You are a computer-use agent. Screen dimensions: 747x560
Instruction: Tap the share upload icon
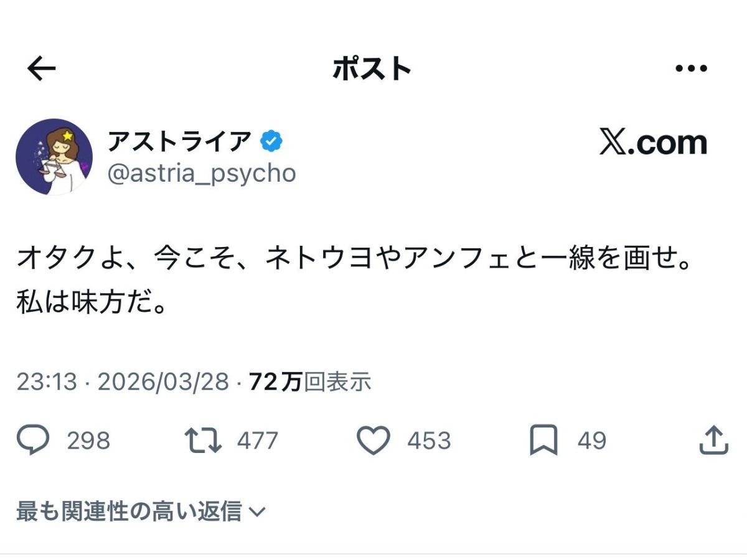click(x=714, y=441)
